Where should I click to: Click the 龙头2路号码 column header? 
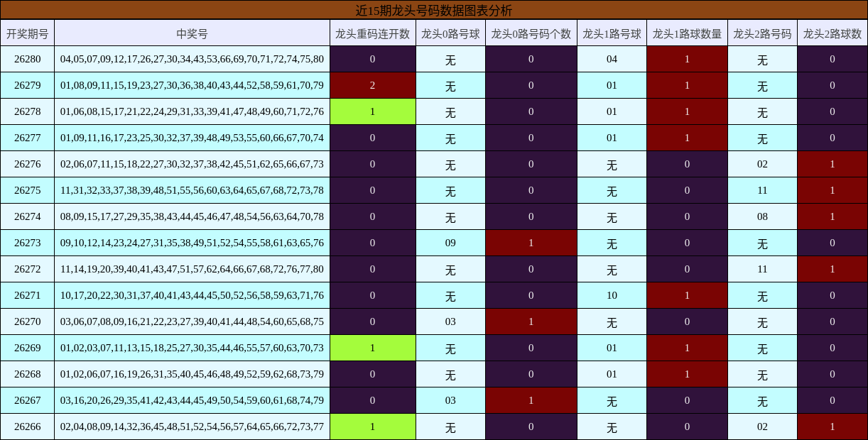(x=762, y=33)
